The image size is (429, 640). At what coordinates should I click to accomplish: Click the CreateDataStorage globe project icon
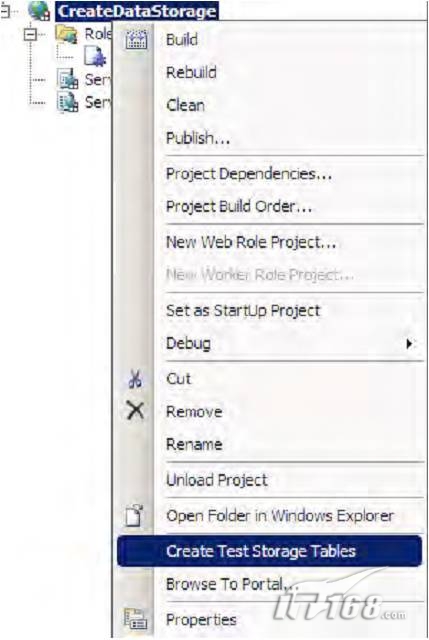click(x=39, y=10)
